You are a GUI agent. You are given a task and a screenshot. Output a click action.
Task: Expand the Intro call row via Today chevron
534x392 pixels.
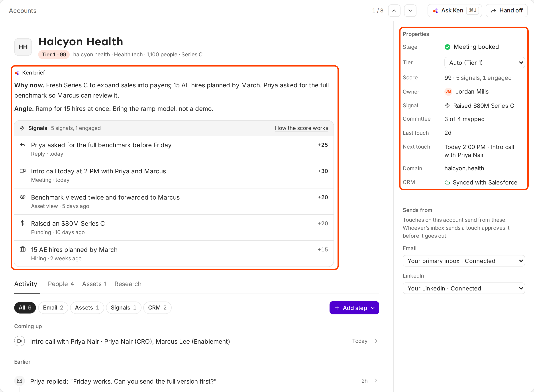(x=376, y=341)
